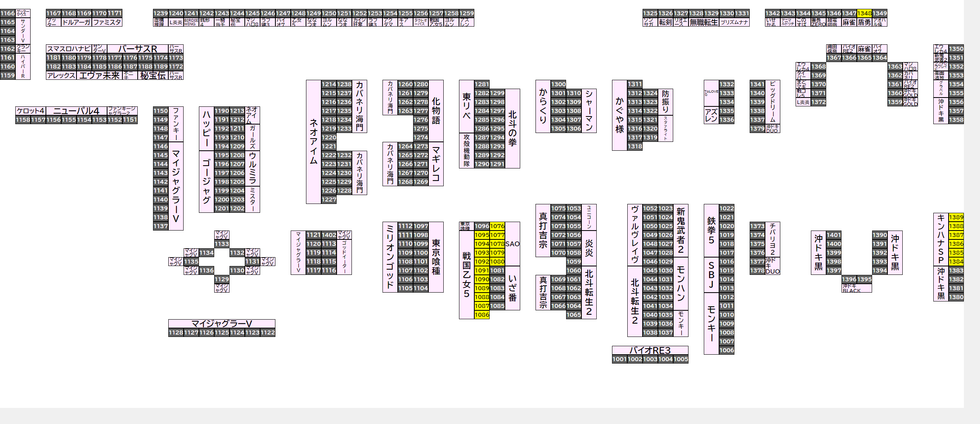The image size is (980, 424).
Task: Select the ニューパル4 label
Action: tap(76, 111)
